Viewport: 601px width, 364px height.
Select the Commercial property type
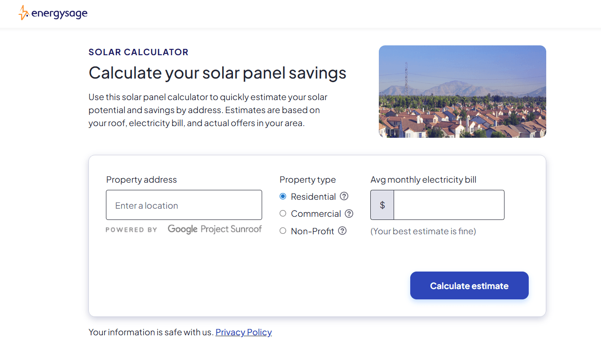pyautogui.click(x=283, y=213)
